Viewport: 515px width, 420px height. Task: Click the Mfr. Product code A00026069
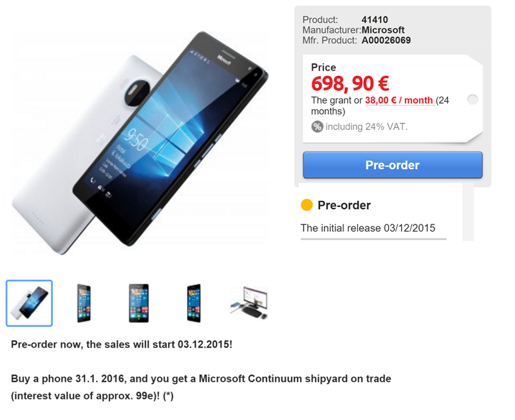pyautogui.click(x=386, y=41)
